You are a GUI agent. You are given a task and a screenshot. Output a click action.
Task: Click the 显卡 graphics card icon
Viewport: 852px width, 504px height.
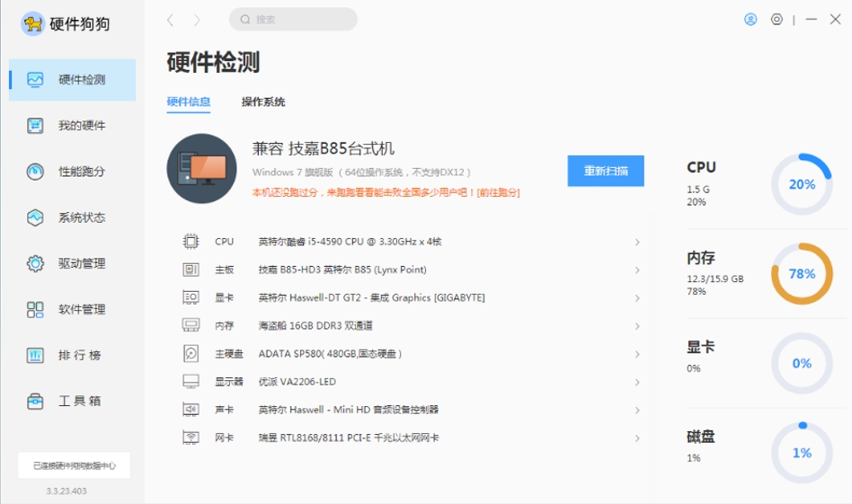click(191, 297)
